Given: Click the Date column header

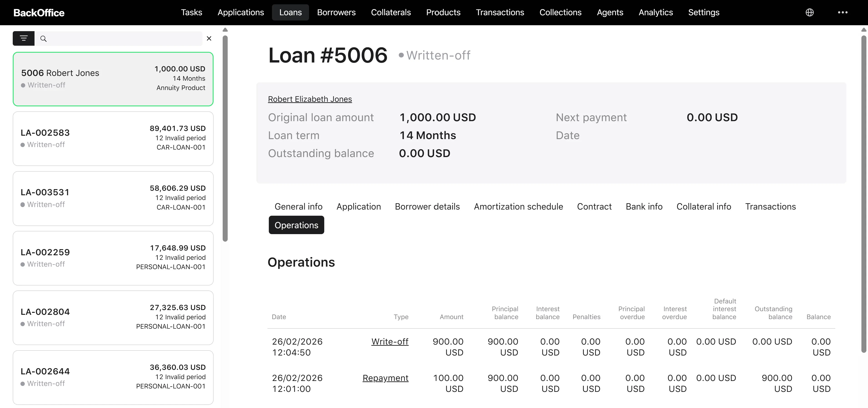Looking at the screenshot, I should (279, 317).
